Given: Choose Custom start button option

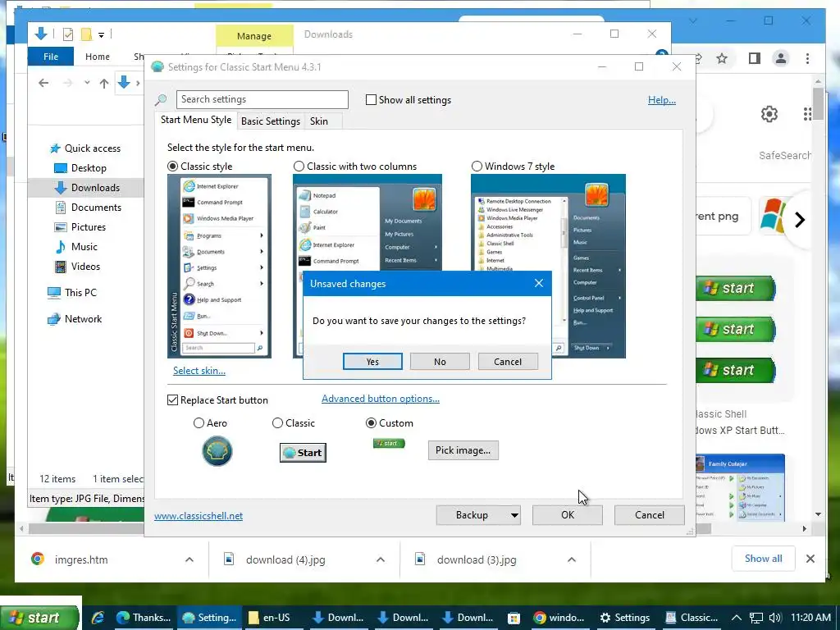Looking at the screenshot, I should (371, 423).
